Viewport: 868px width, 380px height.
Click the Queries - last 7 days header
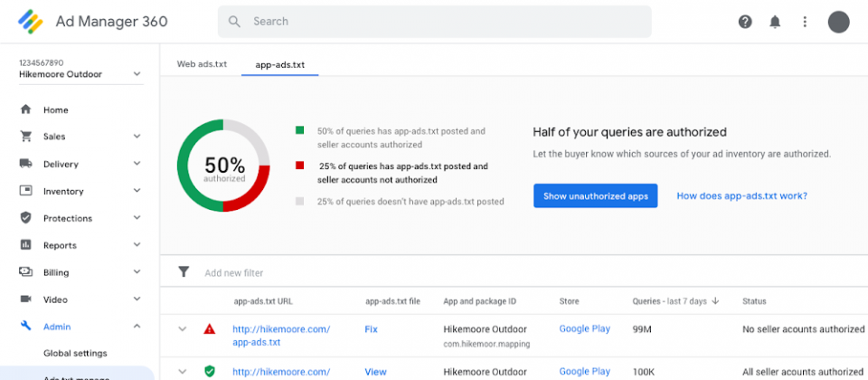pyautogui.click(x=669, y=300)
